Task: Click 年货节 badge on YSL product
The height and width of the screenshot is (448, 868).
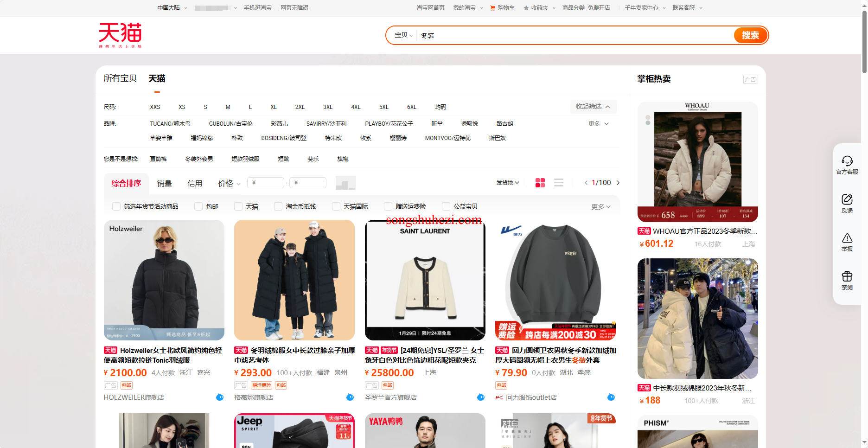Action: (x=389, y=350)
